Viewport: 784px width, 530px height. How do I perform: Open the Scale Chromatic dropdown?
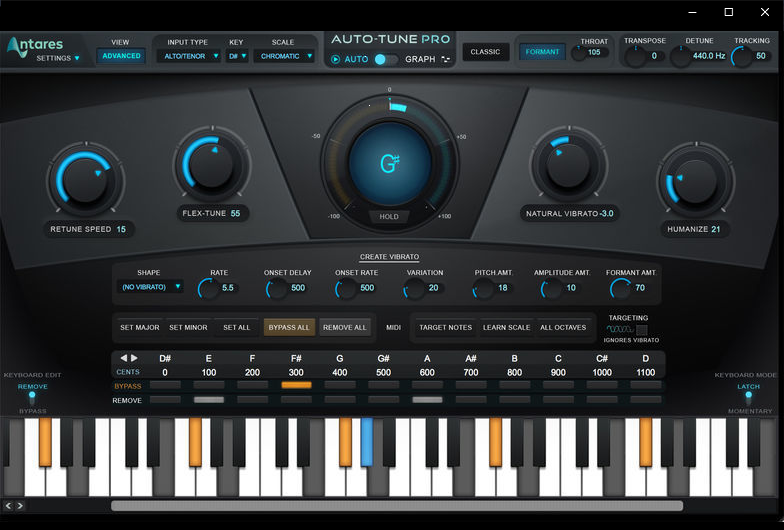click(284, 56)
